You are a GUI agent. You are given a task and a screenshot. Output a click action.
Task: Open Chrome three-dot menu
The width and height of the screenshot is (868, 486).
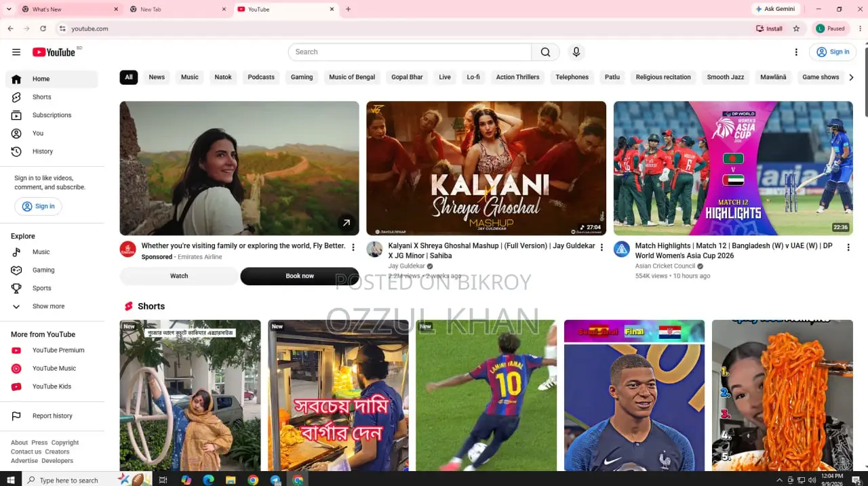pyautogui.click(x=859, y=28)
